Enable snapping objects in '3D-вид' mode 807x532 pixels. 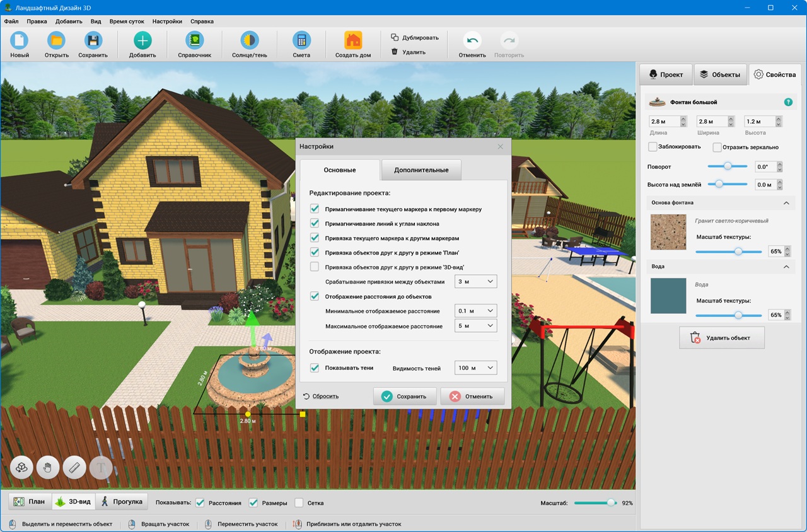(315, 267)
